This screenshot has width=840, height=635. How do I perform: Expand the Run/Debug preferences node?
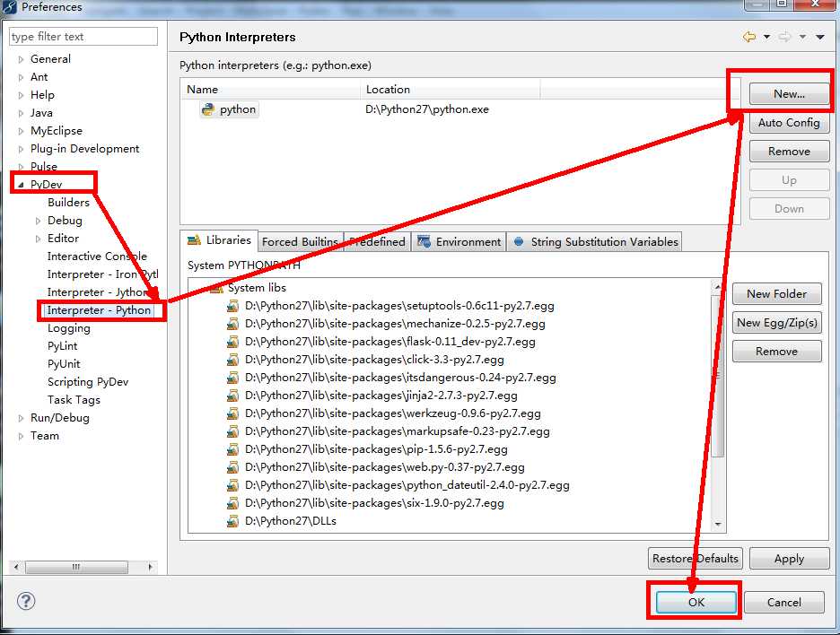21,418
